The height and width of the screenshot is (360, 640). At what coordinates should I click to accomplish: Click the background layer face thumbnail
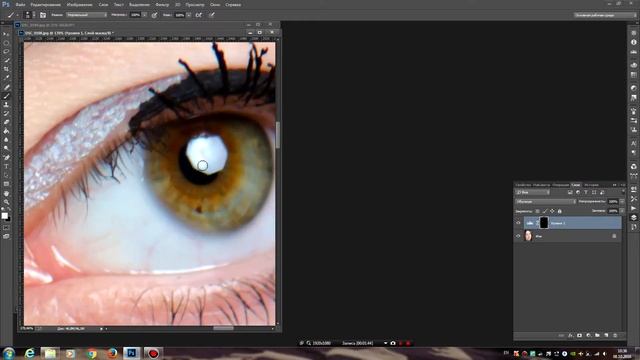click(528, 236)
